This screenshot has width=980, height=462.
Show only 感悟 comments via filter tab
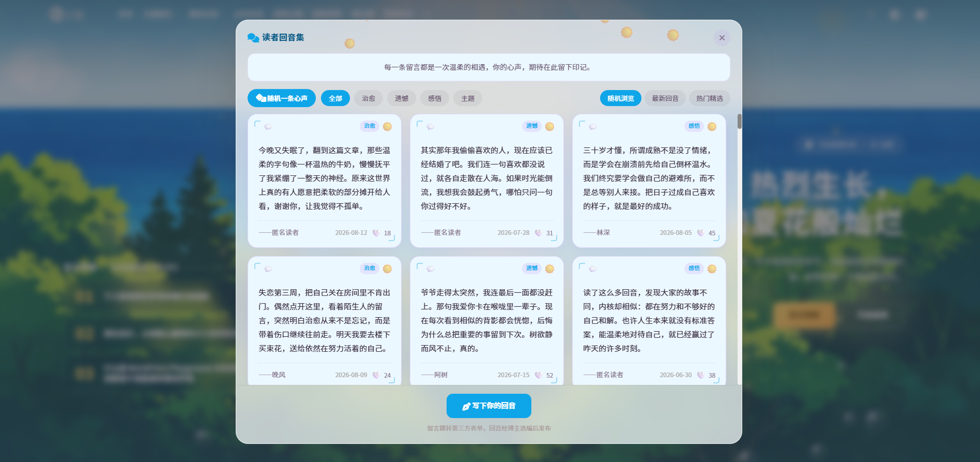tap(435, 98)
